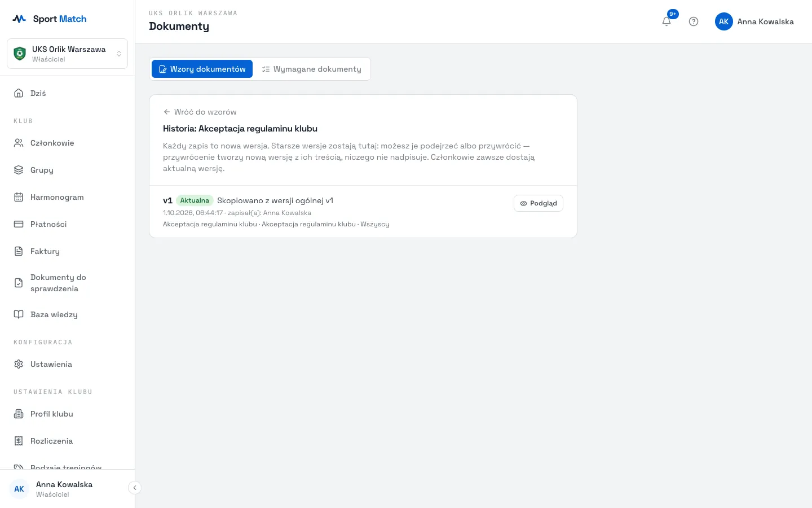Click the Płatności card icon
812x508 pixels.
19,224
